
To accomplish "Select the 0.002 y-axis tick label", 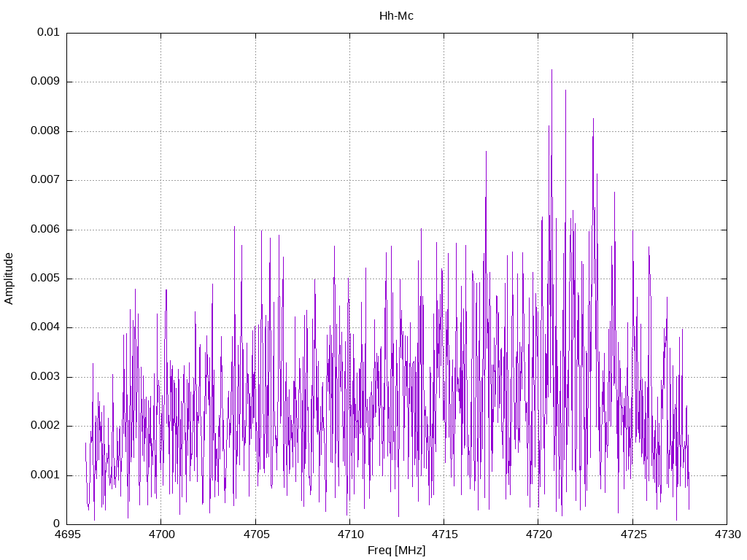I will (x=45, y=426).
